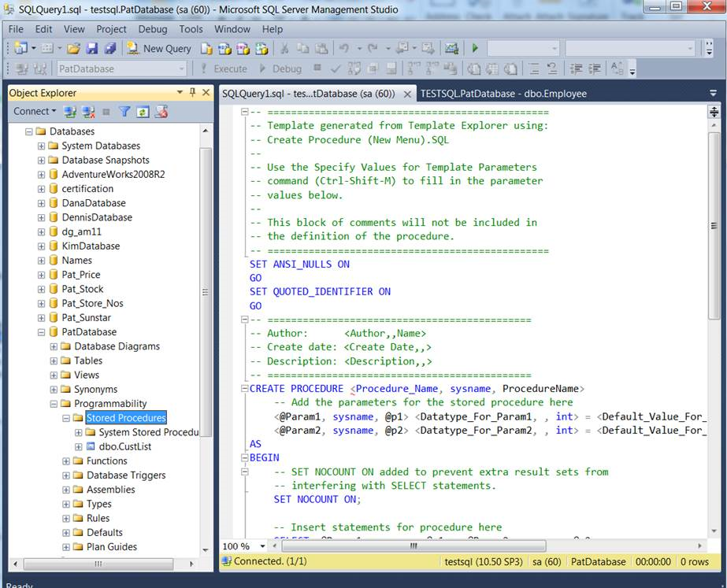Image resolution: width=727 pixels, height=588 pixels.
Task: Click the Redo arrow icon
Action: click(373, 48)
